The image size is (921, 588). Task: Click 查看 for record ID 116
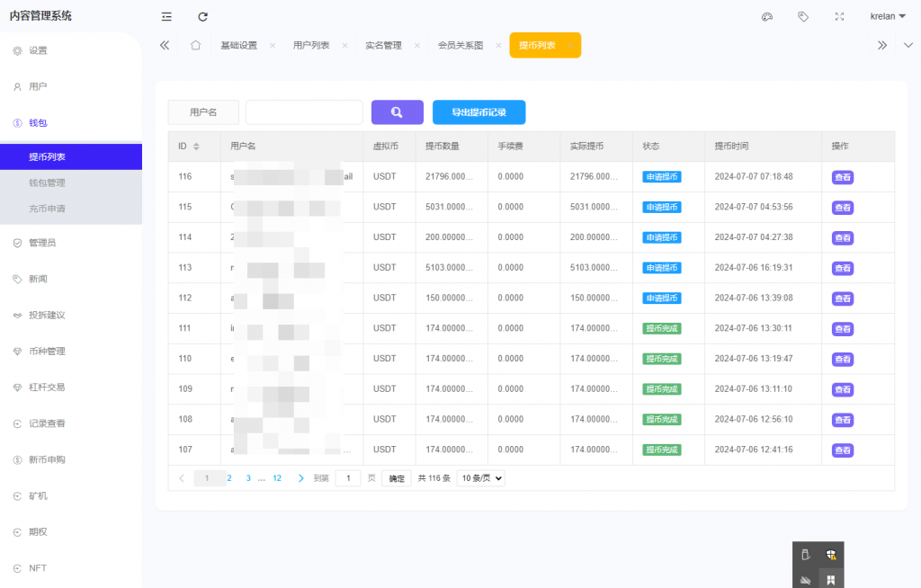(x=842, y=177)
